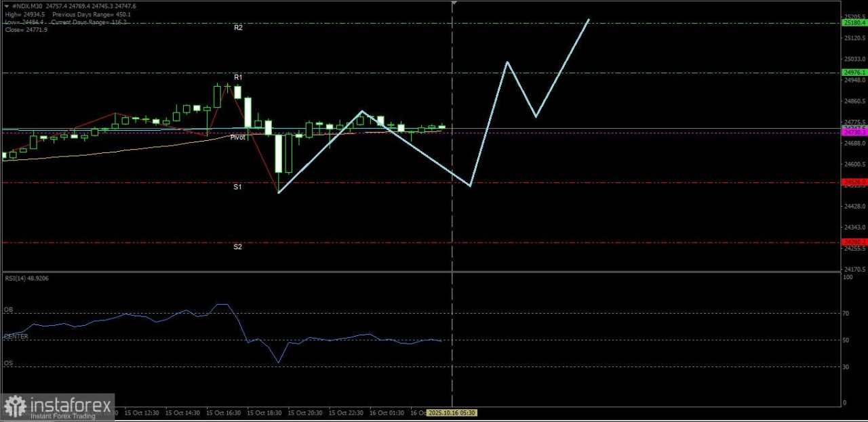
Task: Click the magenta 24730 price tag
Action: [853, 132]
